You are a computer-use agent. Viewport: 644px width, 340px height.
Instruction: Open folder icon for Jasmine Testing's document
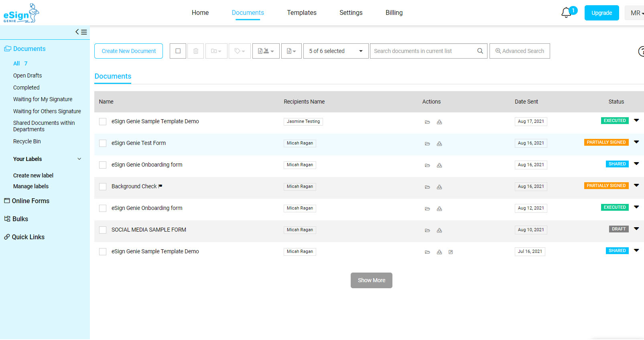coord(427,122)
